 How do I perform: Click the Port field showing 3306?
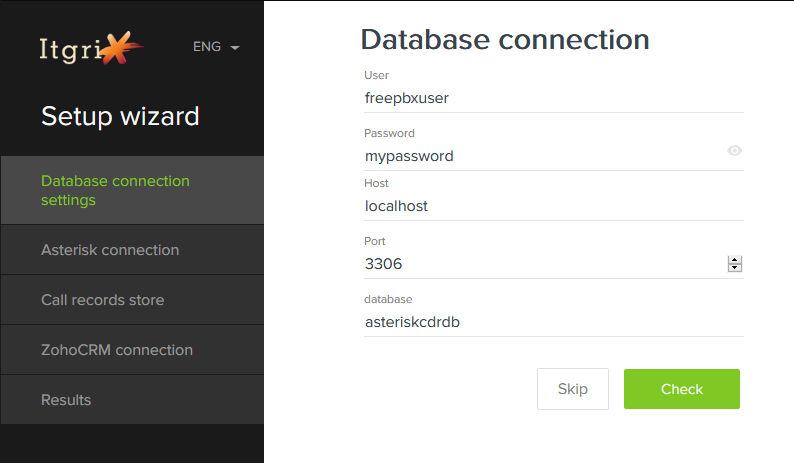[545, 264]
